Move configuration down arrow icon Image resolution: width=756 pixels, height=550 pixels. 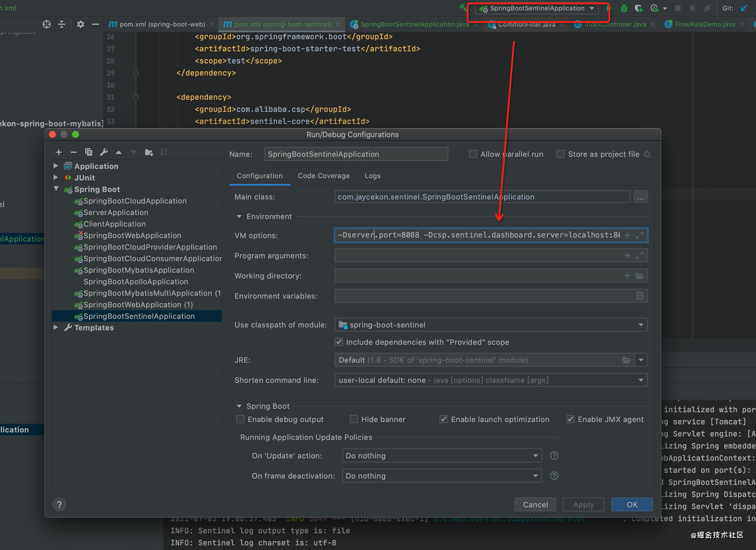[x=134, y=152]
